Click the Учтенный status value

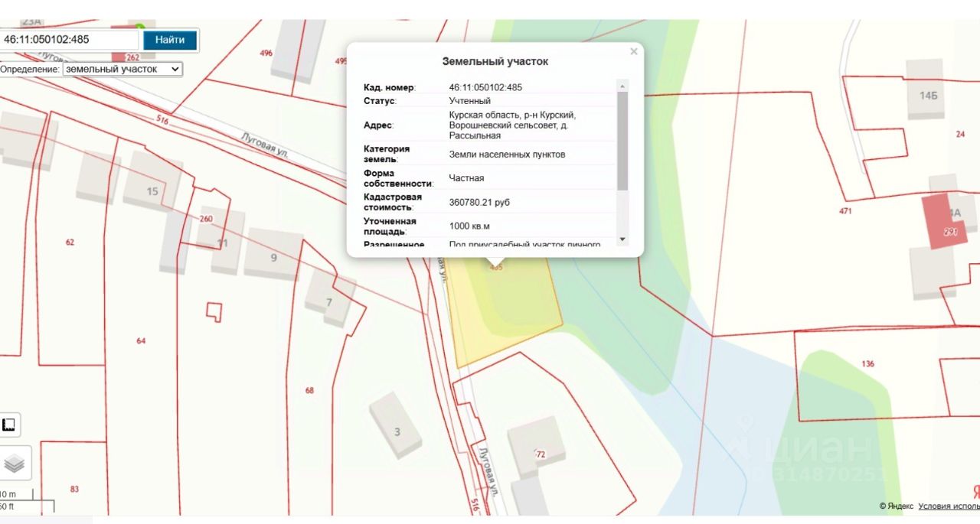(470, 101)
